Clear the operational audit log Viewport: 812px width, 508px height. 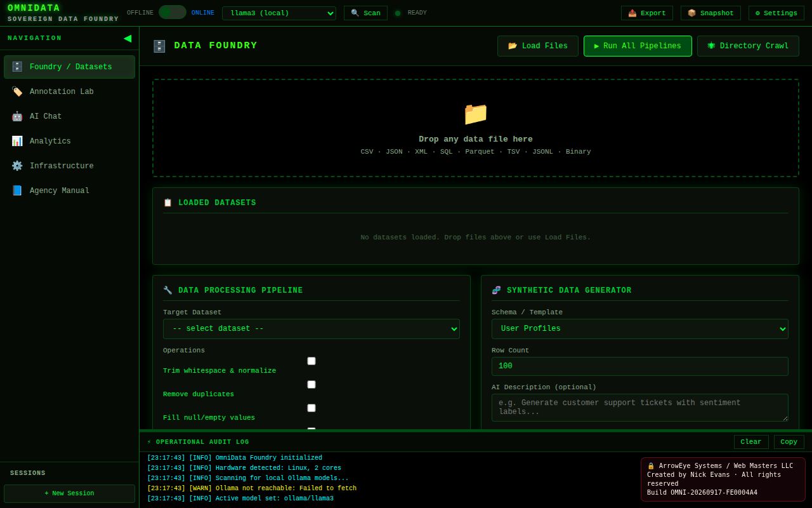pos(751,442)
